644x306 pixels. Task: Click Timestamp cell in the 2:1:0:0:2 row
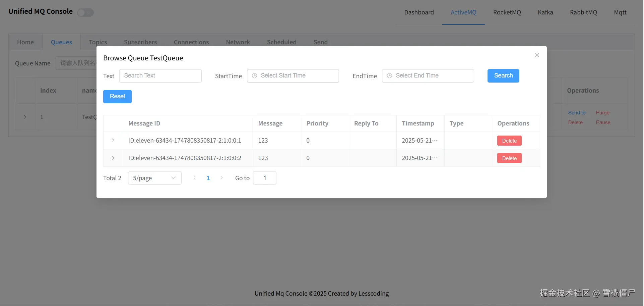click(420, 158)
